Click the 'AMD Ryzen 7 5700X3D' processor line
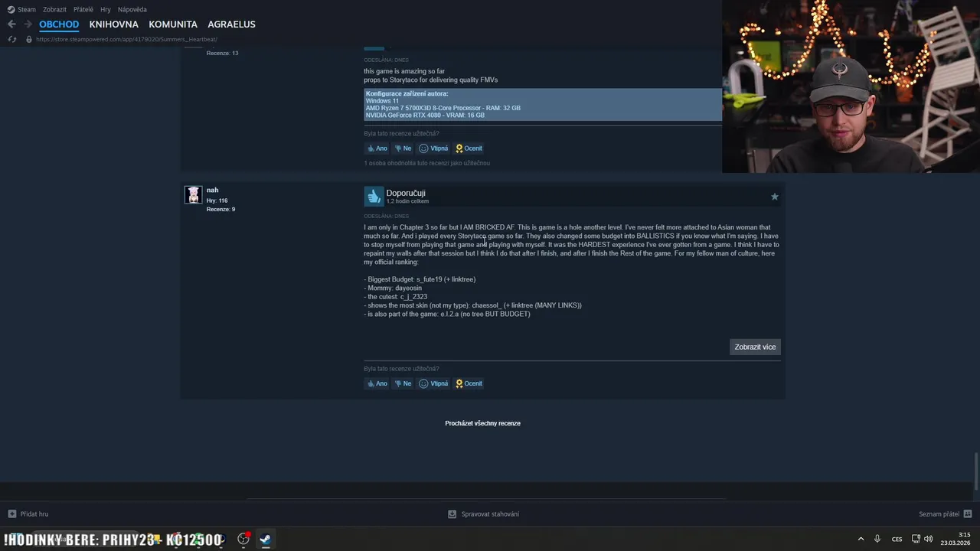 (x=443, y=108)
